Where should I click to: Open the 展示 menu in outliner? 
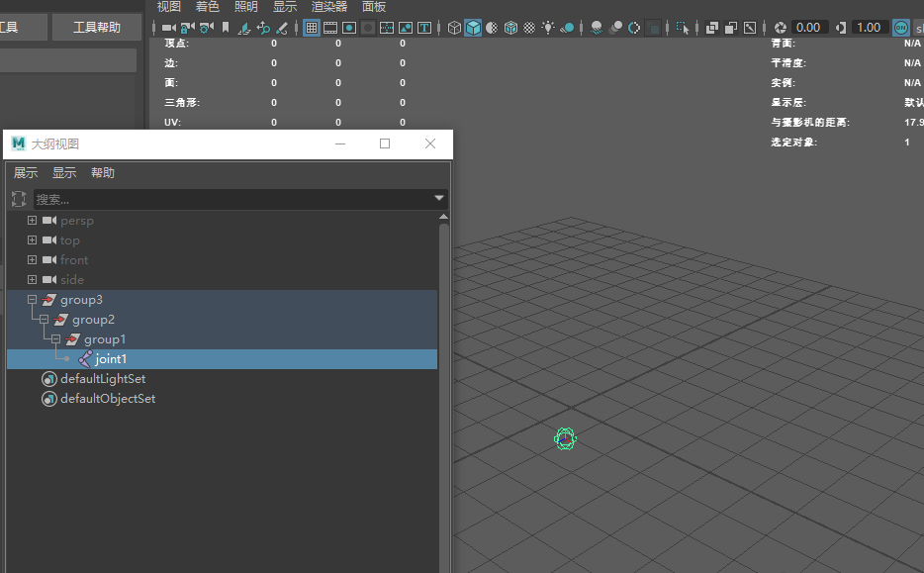26,173
